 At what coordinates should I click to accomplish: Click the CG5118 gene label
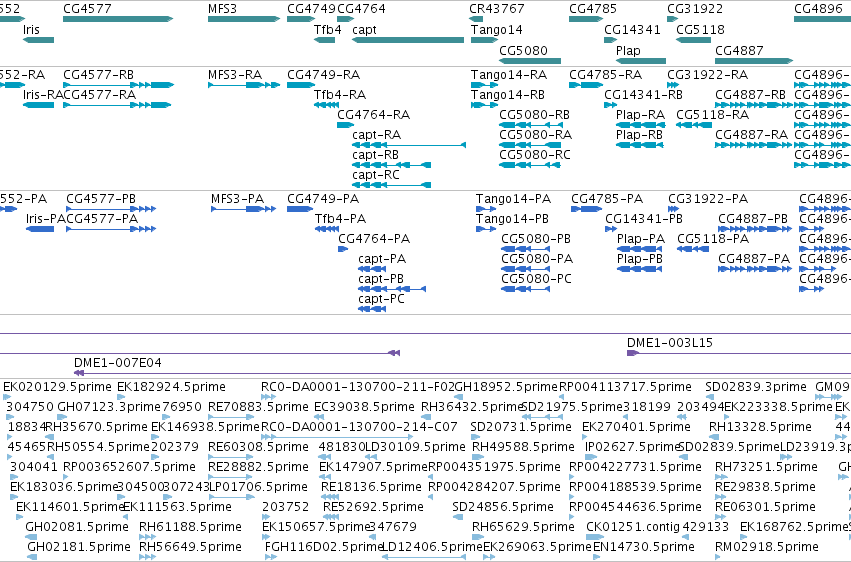[x=700, y=29]
